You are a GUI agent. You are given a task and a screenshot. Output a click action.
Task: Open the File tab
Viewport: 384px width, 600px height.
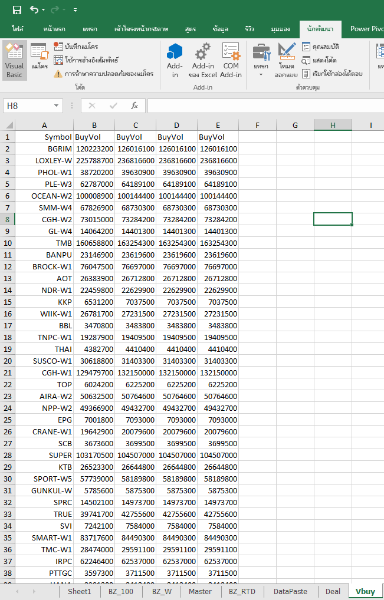18,29
